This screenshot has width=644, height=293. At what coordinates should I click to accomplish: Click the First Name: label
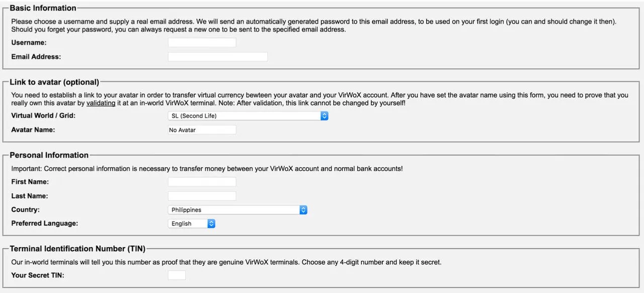pyautogui.click(x=30, y=182)
